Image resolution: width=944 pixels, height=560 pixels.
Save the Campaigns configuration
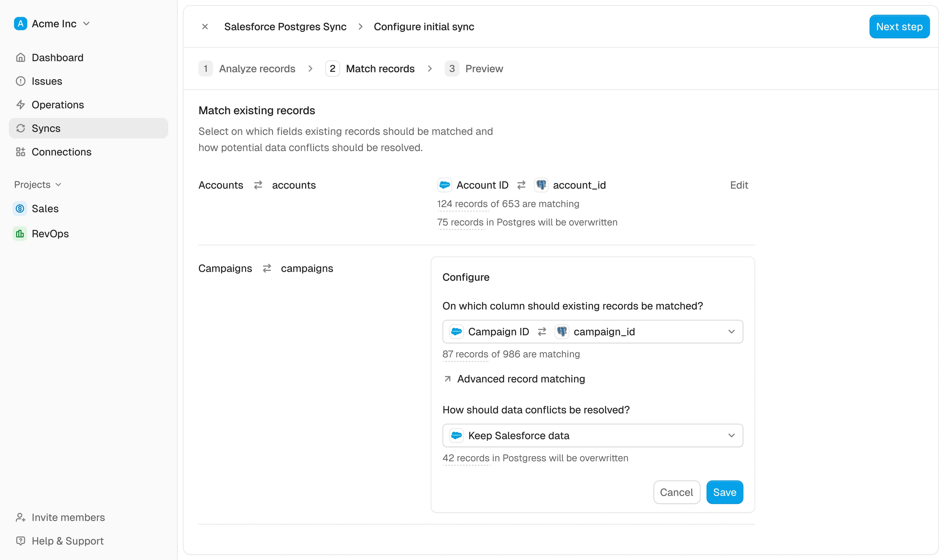pyautogui.click(x=724, y=492)
